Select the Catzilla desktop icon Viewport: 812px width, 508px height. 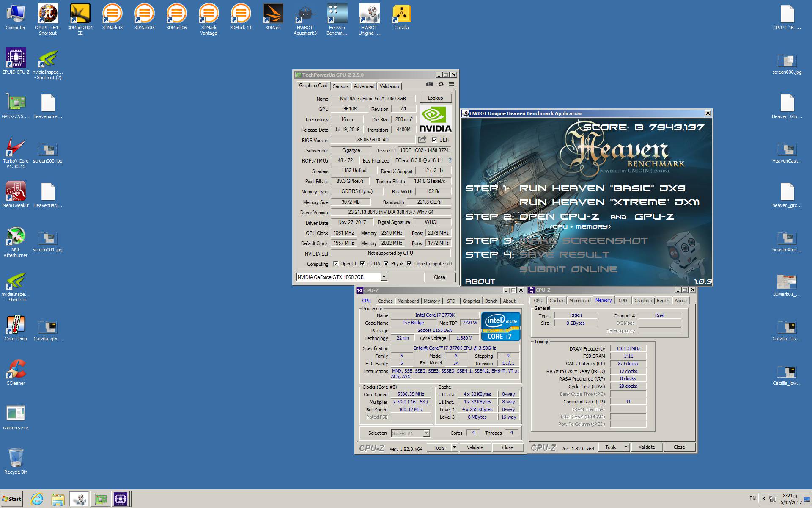[401, 17]
